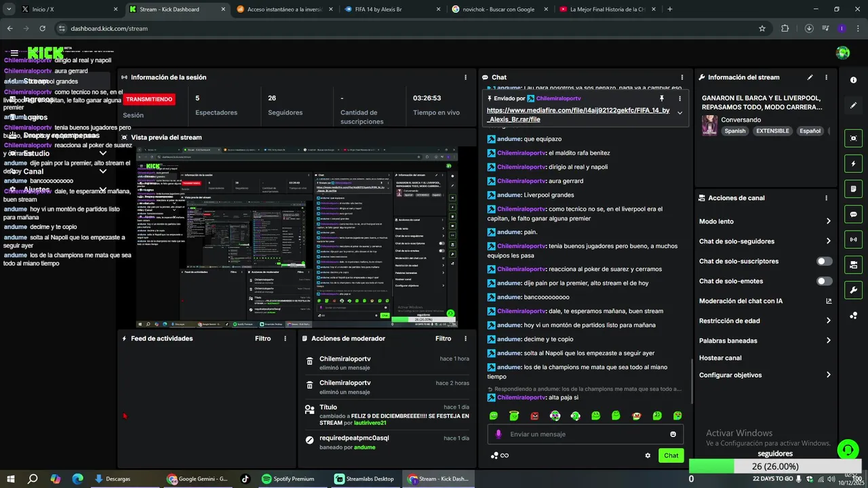The width and height of the screenshot is (868, 488).
Task: Click the andume link in ban entry
Action: 364,447
